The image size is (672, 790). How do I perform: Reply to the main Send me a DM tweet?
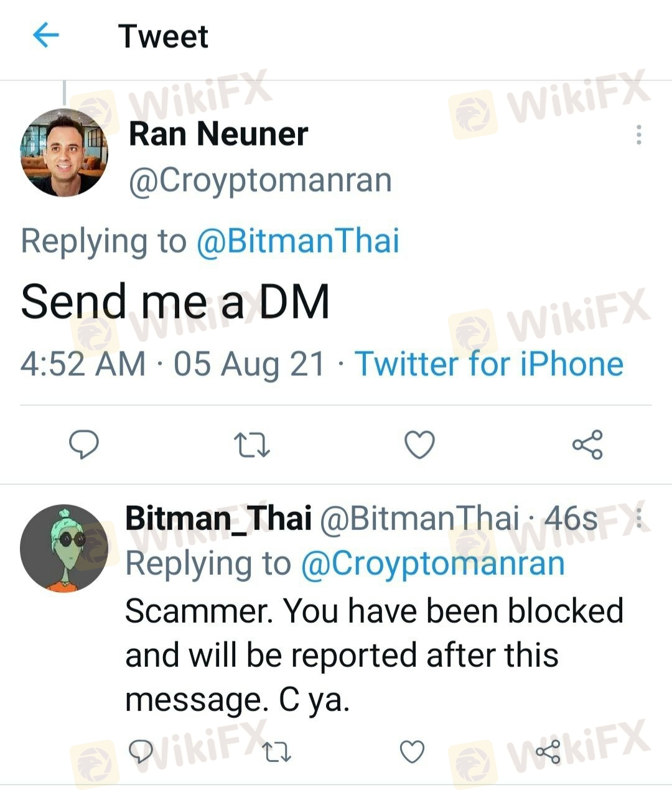click(x=83, y=444)
